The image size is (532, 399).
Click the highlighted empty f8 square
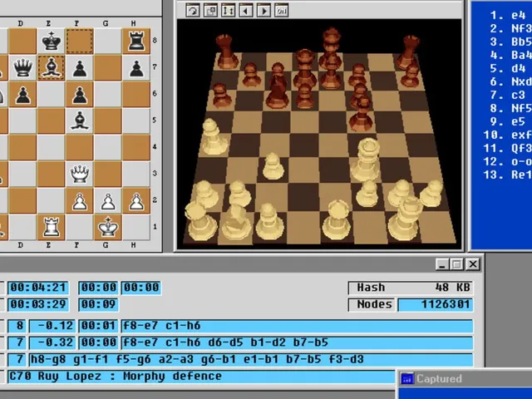coord(80,41)
